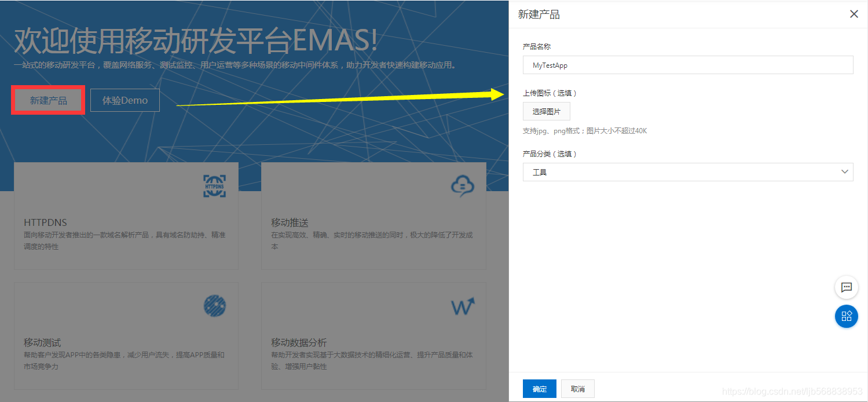Click the mobile analytics W icon

(x=463, y=306)
